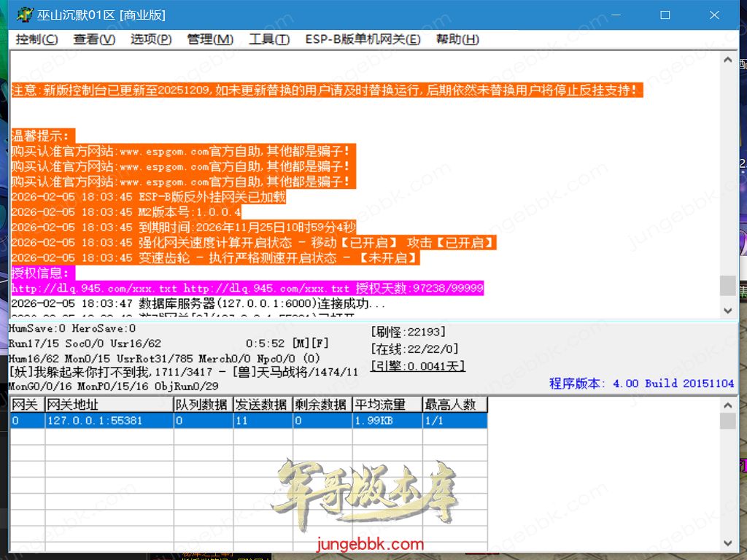Open the 工具(T) menu
The image size is (747, 560).
(x=268, y=39)
